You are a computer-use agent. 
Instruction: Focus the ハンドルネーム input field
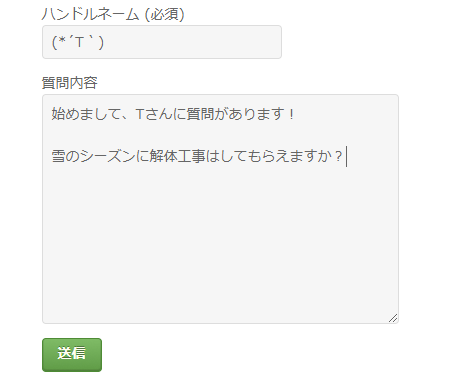click(x=162, y=42)
